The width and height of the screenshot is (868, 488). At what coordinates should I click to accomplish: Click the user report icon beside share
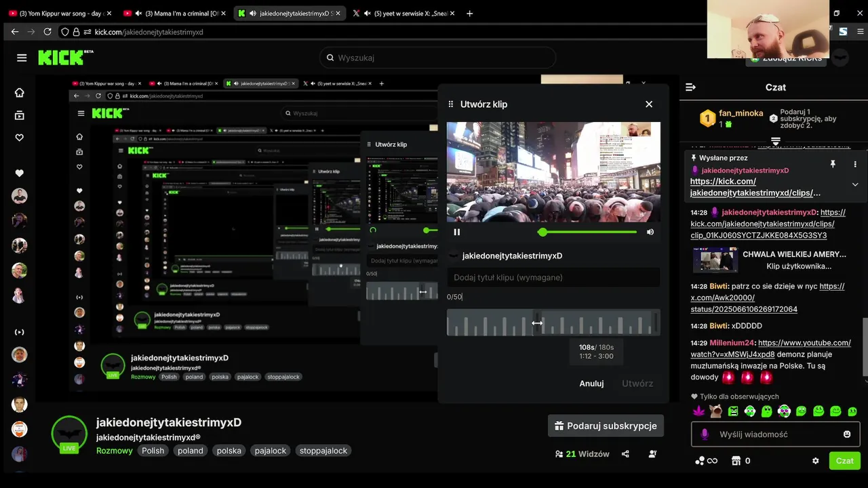coord(652,454)
